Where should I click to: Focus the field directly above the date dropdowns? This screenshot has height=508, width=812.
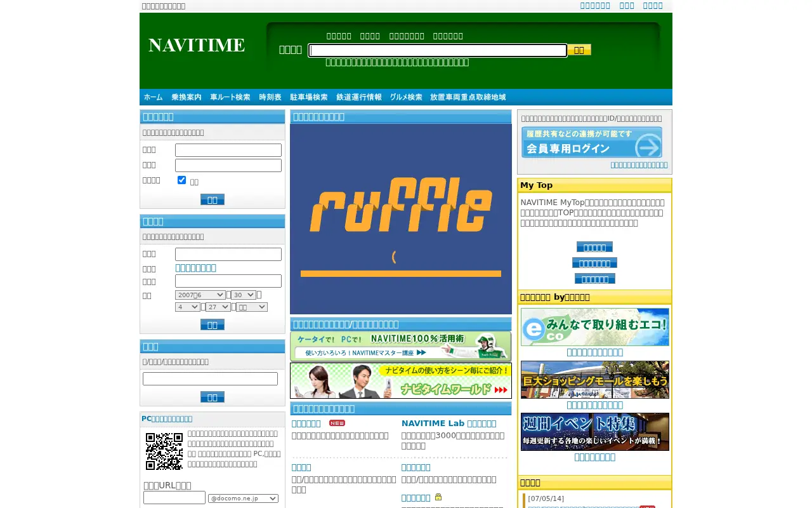[x=228, y=281]
